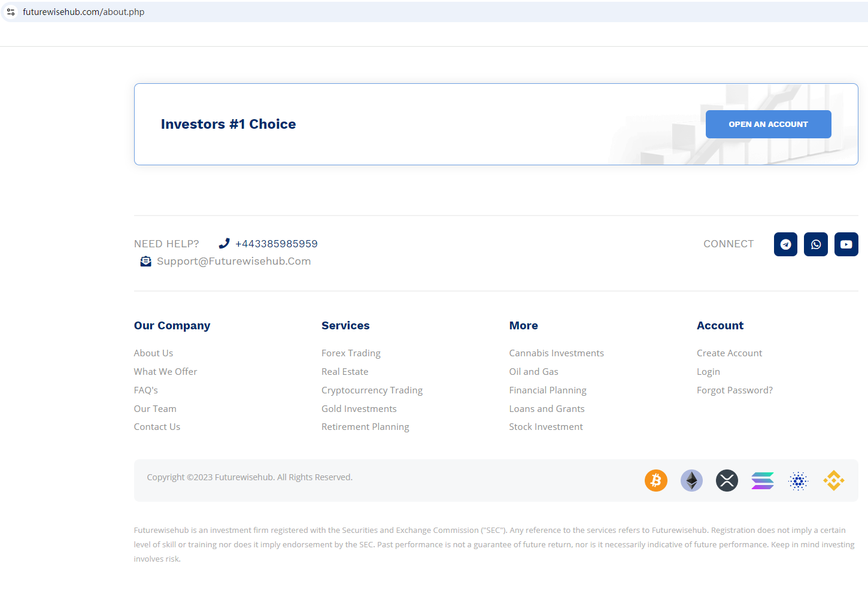Click the Solana coin icon
This screenshot has height=591, width=868.
(763, 480)
